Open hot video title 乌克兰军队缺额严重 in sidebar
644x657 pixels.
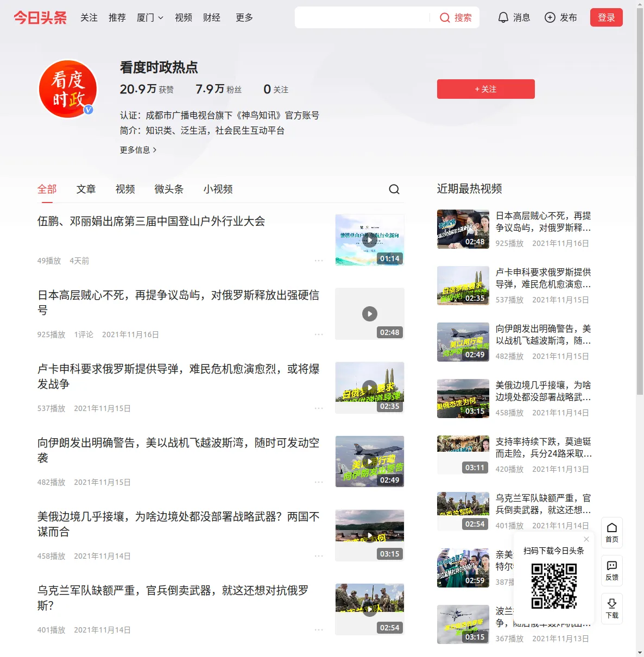544,504
